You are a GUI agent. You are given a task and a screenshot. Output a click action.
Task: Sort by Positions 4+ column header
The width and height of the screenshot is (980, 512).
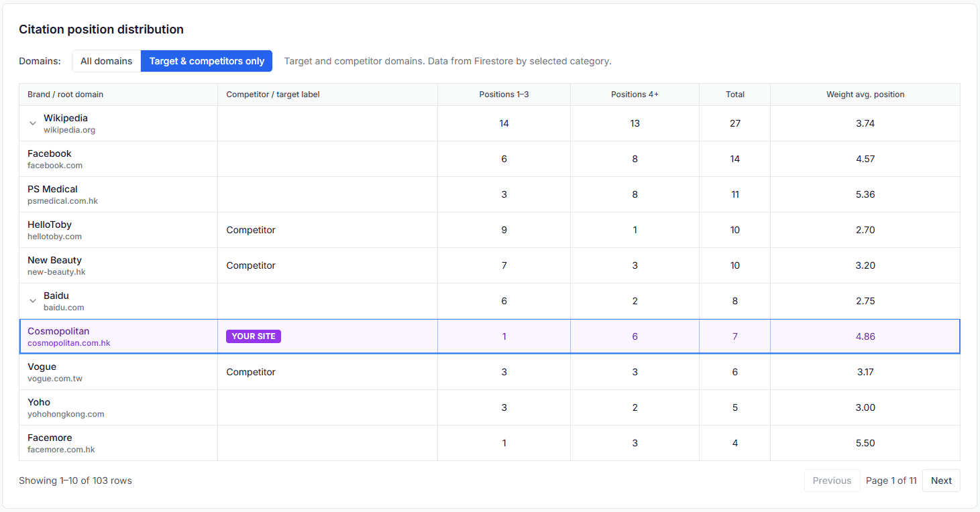pos(635,94)
